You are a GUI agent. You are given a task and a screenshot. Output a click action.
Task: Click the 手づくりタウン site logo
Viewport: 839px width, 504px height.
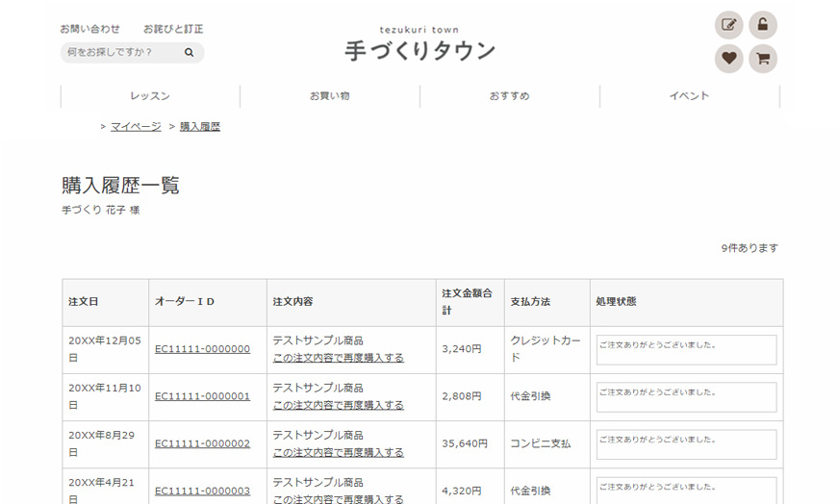[x=419, y=45]
